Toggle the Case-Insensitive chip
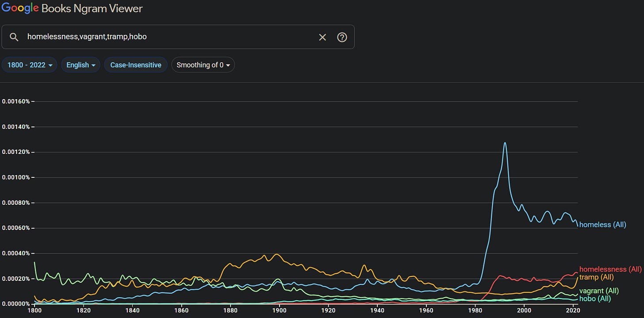The height and width of the screenshot is (318, 644). [136, 65]
